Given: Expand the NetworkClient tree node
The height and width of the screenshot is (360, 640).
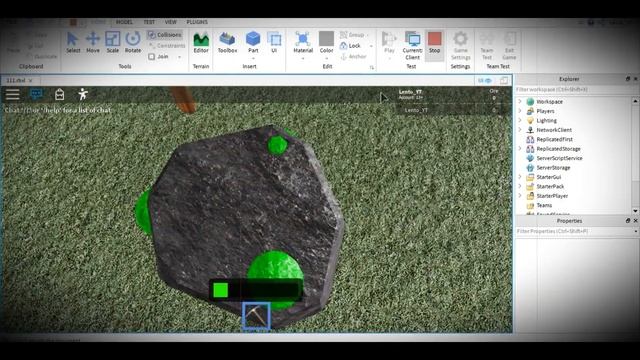Looking at the screenshot, I should (520, 129).
